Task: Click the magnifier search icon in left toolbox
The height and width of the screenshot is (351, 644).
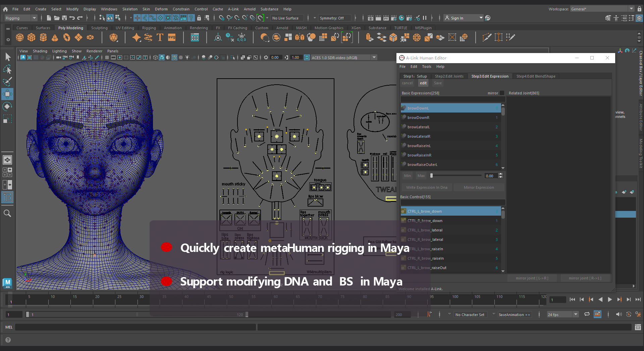Action: tap(7, 213)
